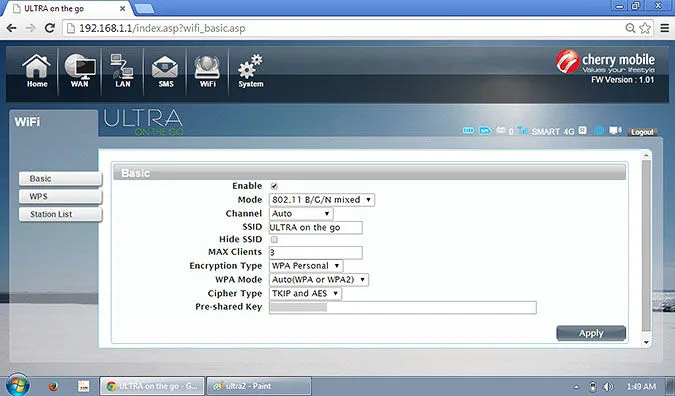Reload the router page
The height and width of the screenshot is (396, 675).
pos(50,28)
